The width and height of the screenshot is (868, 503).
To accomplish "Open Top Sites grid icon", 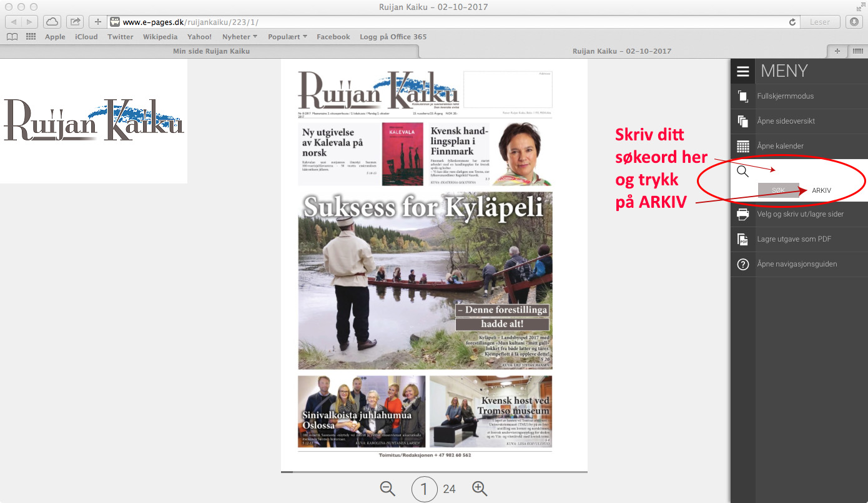I will (31, 37).
